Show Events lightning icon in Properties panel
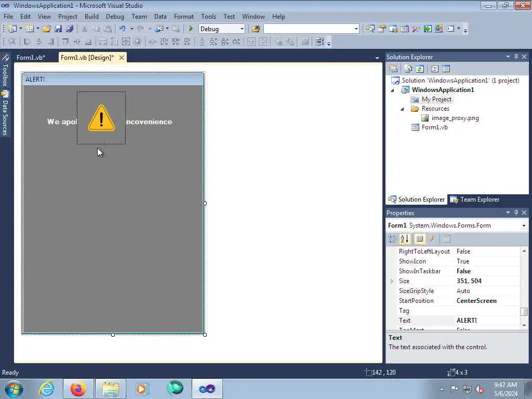 click(x=432, y=239)
